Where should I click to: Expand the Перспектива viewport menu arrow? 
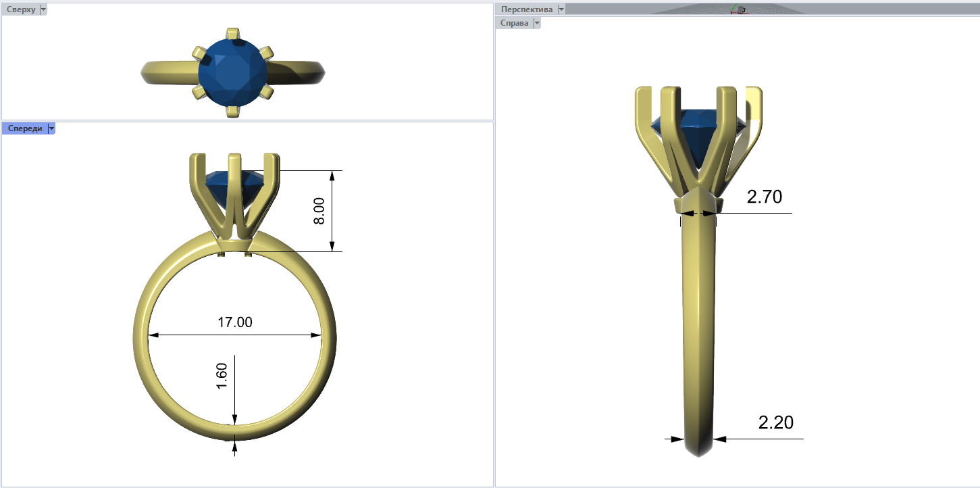click(561, 9)
